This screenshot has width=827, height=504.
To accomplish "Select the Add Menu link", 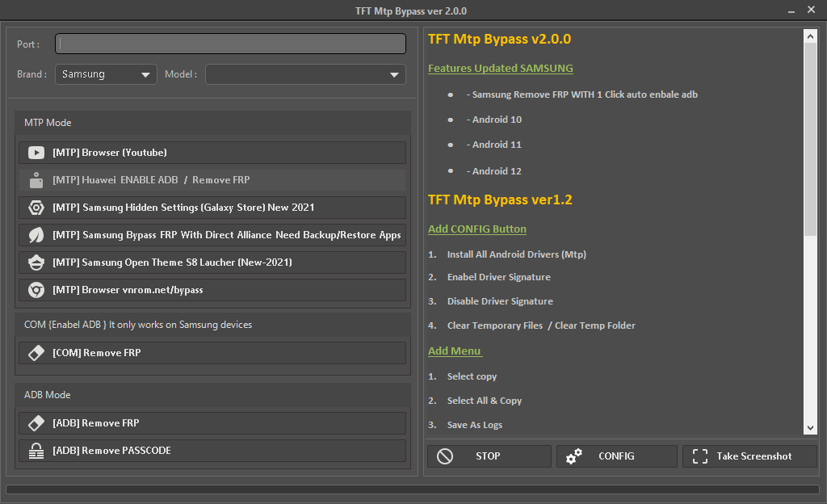I will (454, 351).
